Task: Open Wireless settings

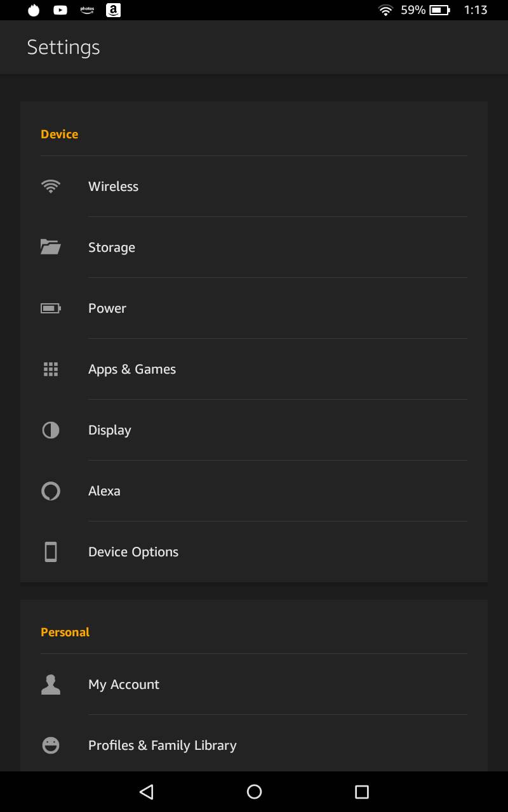Action: point(113,187)
